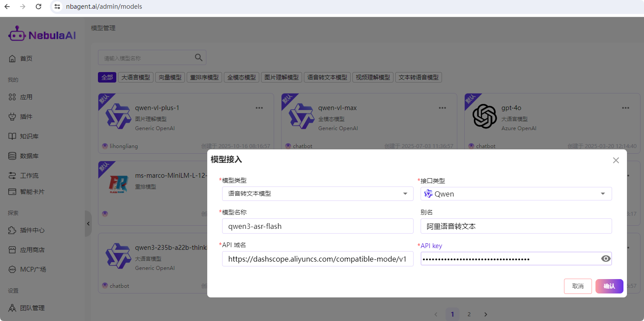Open the 插件 plugins sidebar icon
The height and width of the screenshot is (321, 644).
tap(12, 117)
